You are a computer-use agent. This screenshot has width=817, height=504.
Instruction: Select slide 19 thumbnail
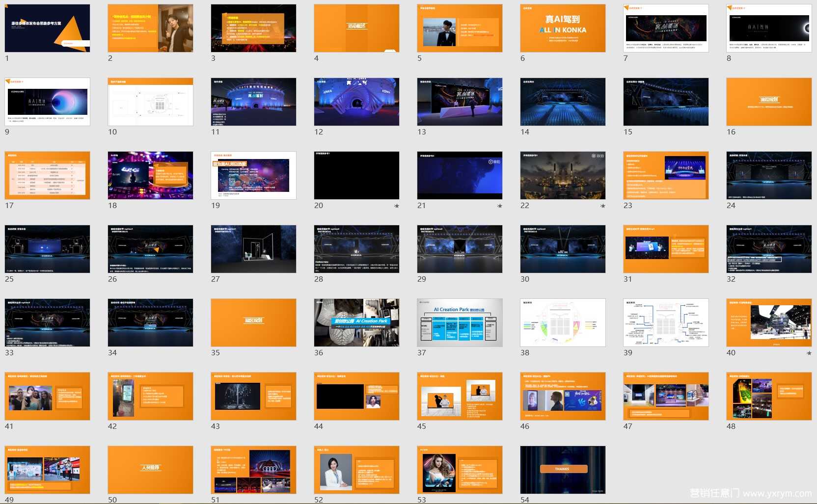(253, 175)
